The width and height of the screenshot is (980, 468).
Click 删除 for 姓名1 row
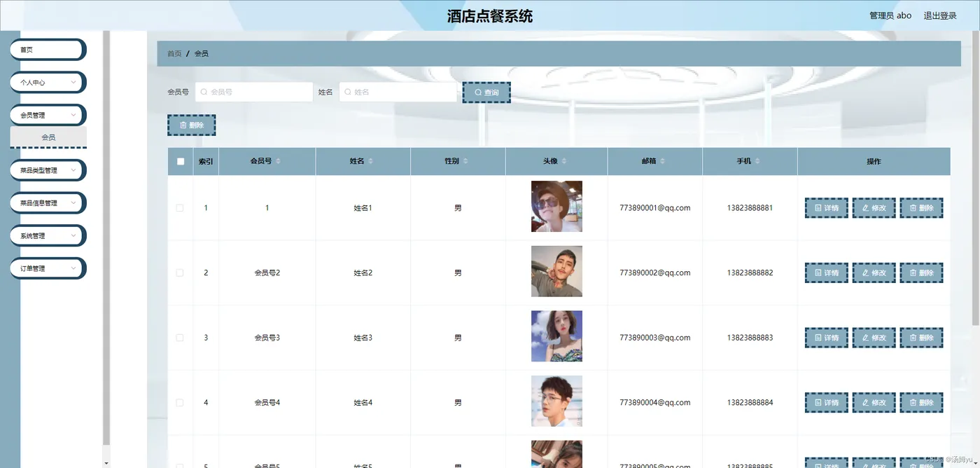coord(921,208)
